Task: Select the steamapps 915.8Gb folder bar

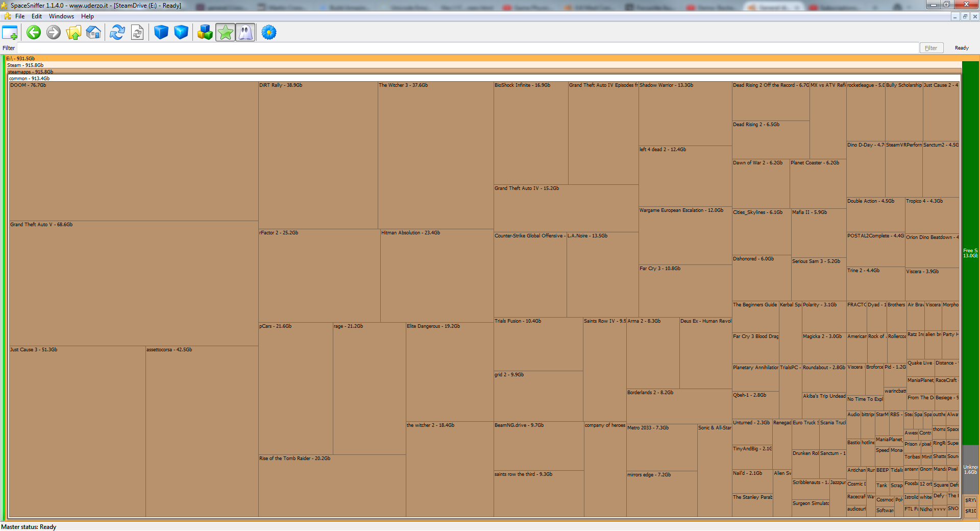Action: tap(484, 72)
